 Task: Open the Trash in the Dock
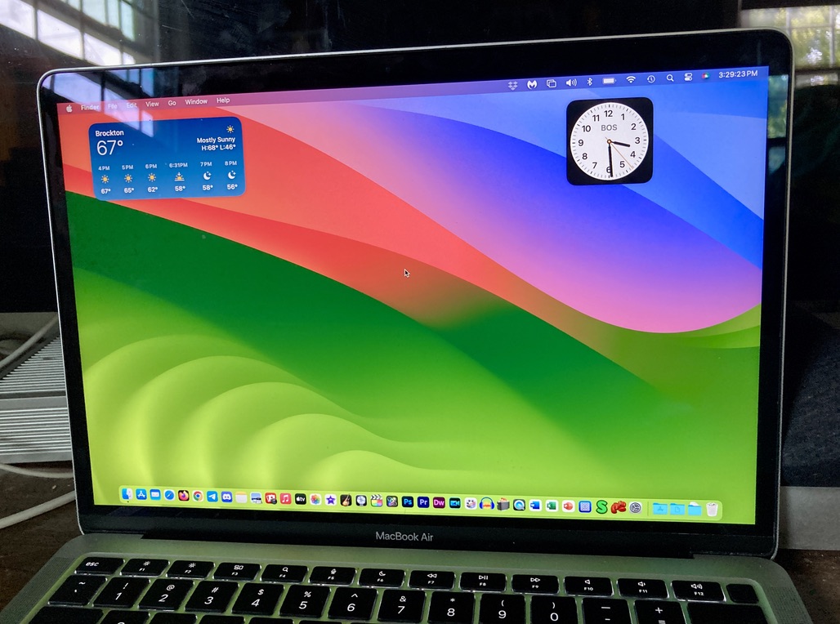pos(712,508)
